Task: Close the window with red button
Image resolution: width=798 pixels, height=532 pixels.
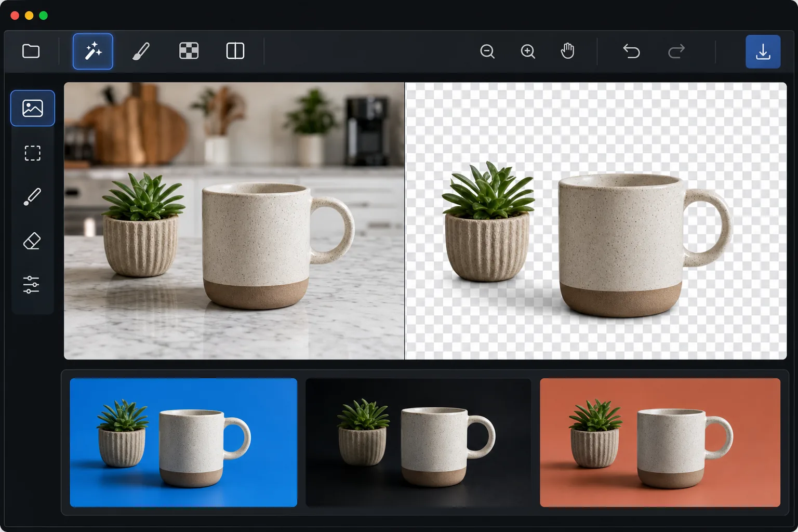Action: click(x=15, y=16)
